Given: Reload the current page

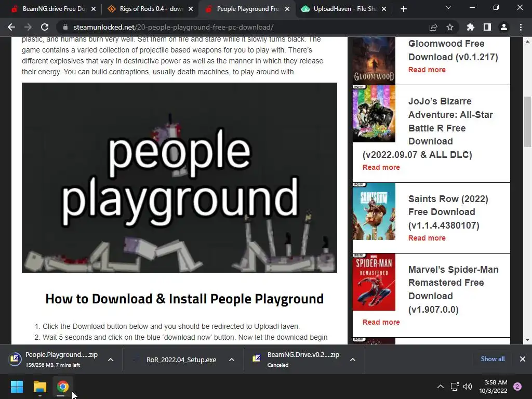Looking at the screenshot, I should point(45,27).
